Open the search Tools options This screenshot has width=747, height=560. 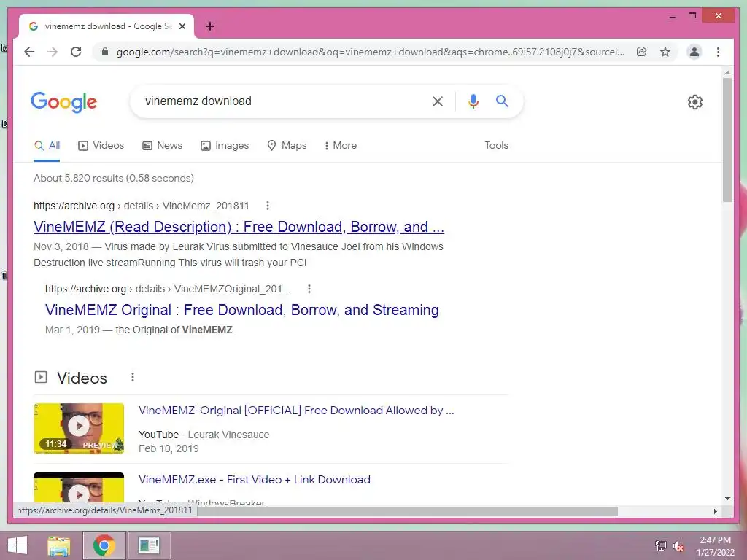click(496, 145)
